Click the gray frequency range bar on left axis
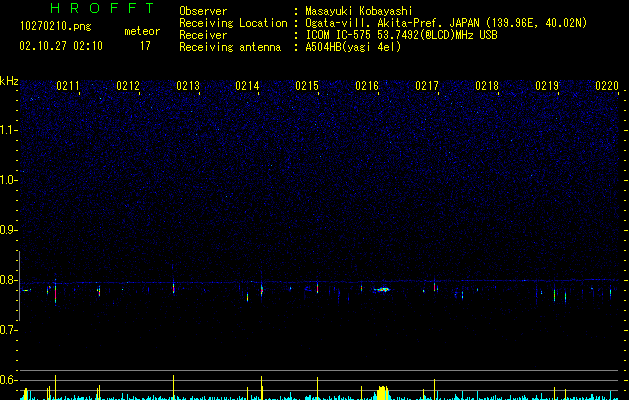This screenshot has height=400, width=629. pyautogui.click(x=19, y=286)
